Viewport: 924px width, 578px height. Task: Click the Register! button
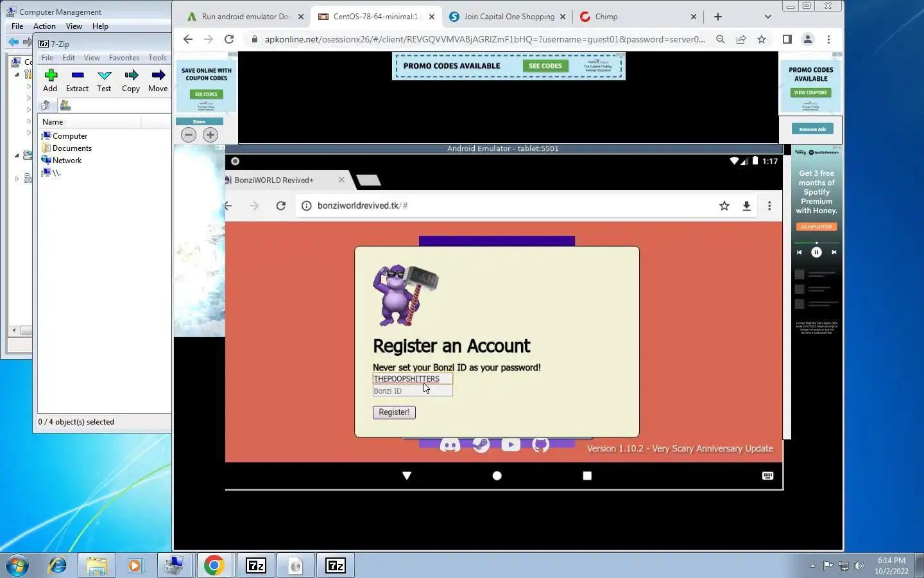pos(394,412)
